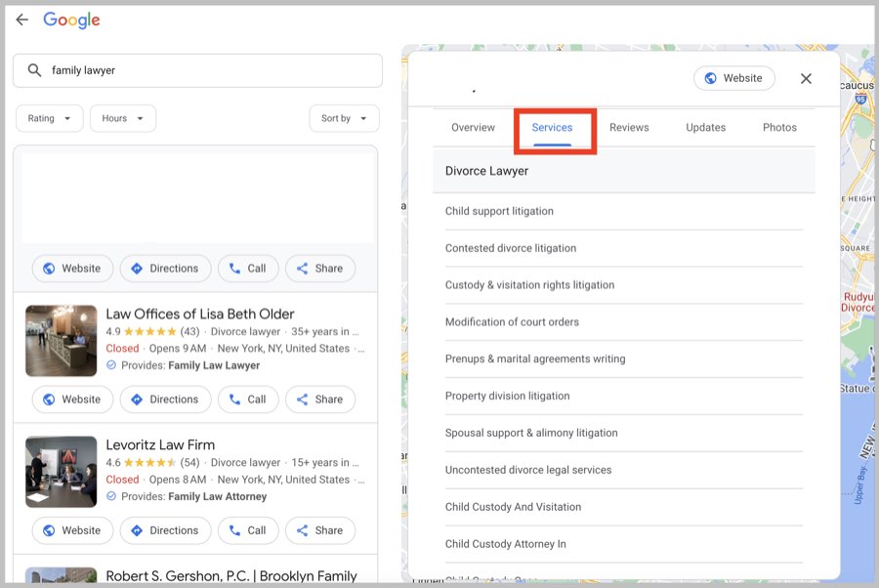Image resolution: width=879 pixels, height=588 pixels.
Task: Select Spousal support & alimony litigation
Action: (x=624, y=434)
